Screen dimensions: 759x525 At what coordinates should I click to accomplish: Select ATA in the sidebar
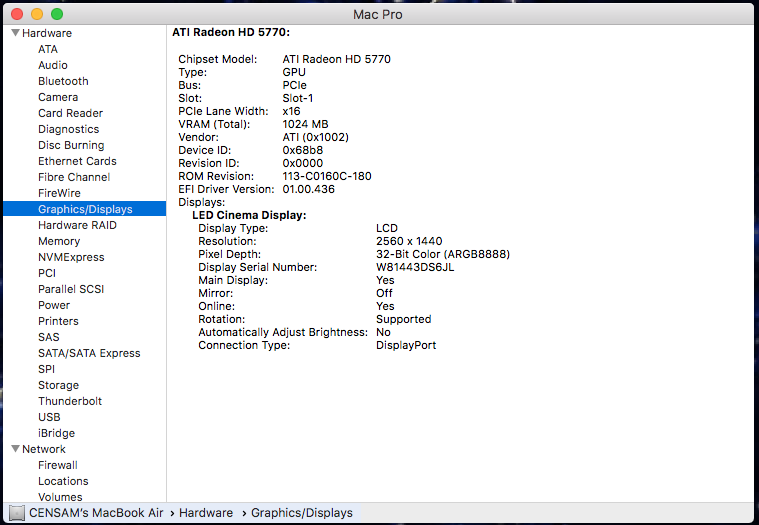(x=48, y=49)
